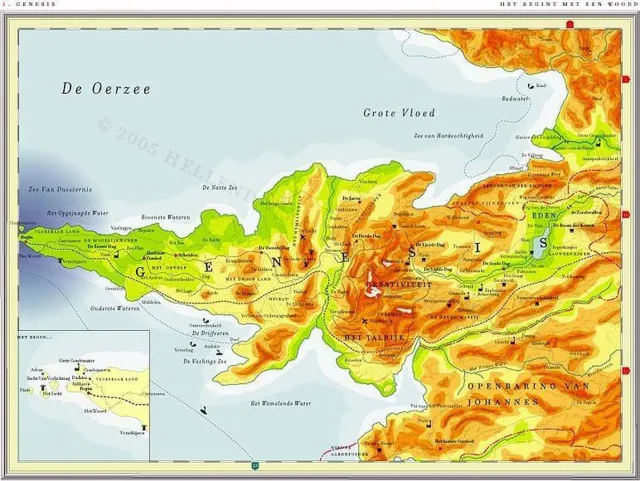Screen dimensions: 640x481
Task: Select the CREATIVITEIT mountain label
Action: tap(399, 285)
